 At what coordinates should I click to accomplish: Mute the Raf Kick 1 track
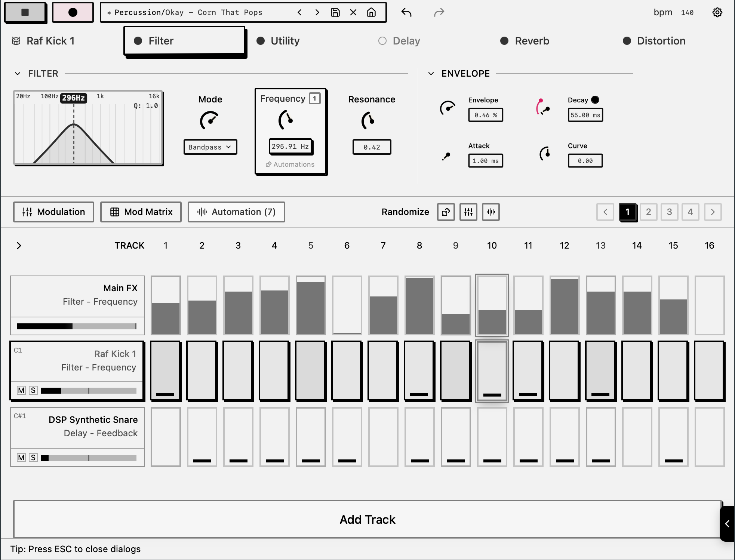pos(21,390)
